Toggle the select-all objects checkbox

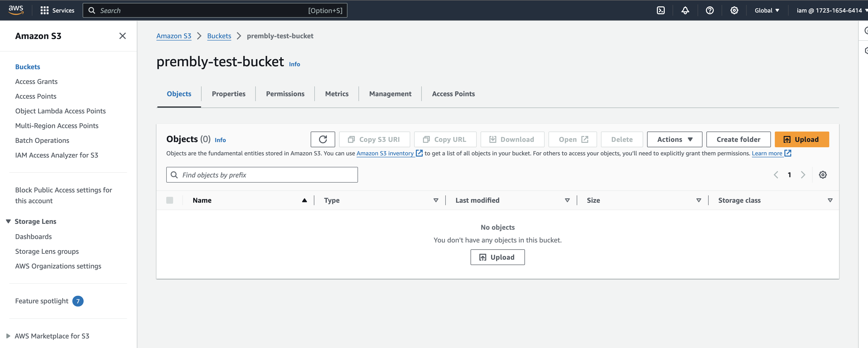(169, 200)
